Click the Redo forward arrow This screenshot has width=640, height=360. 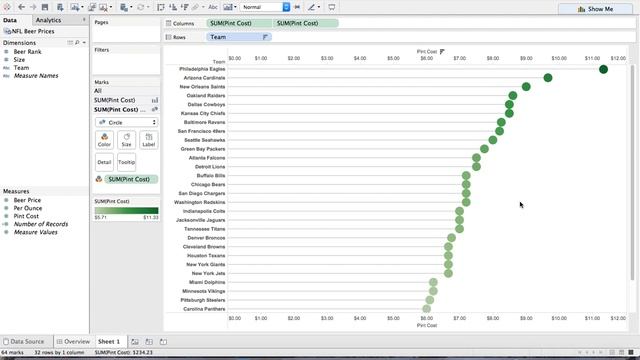pyautogui.click(x=33, y=7)
